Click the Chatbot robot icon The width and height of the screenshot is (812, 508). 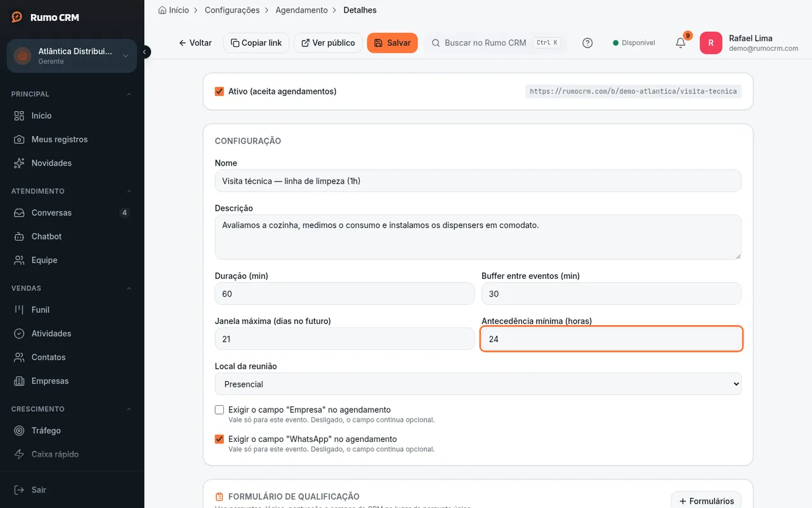[20, 236]
